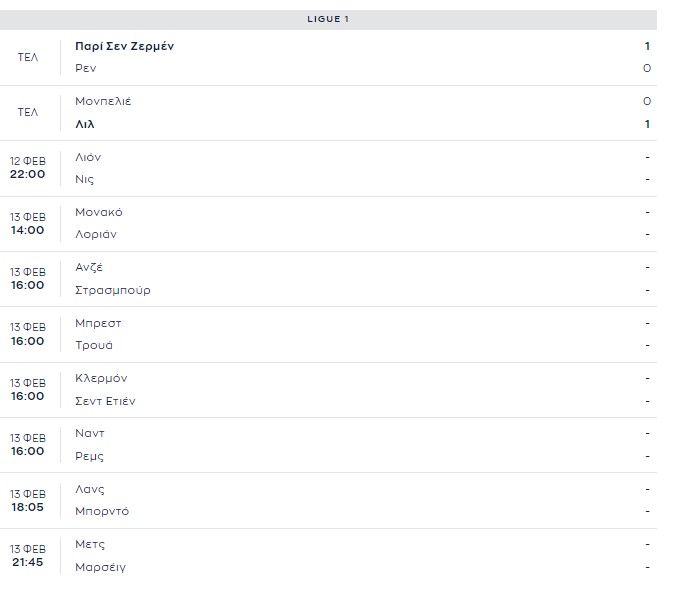Click the 12 ΦΕΒ 22:00 match time
This screenshot has width=679, height=589.
pyautogui.click(x=28, y=167)
